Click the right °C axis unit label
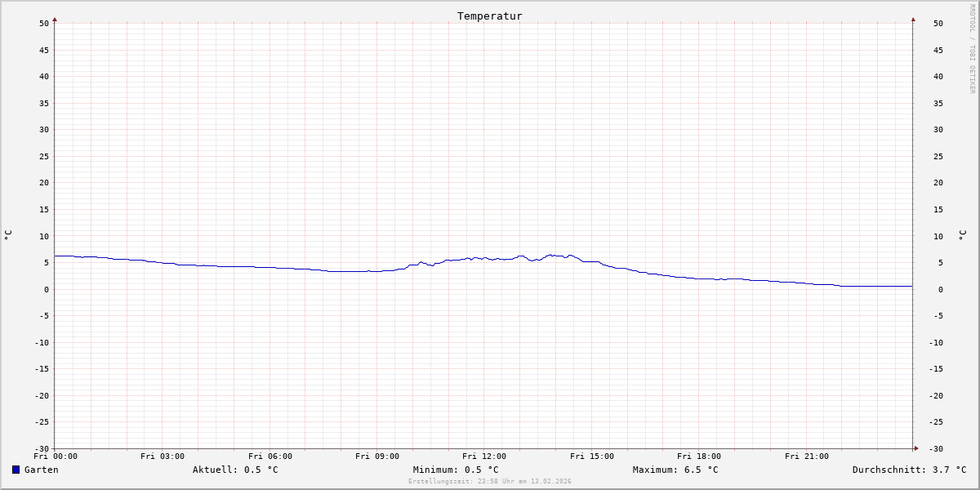 [962, 234]
